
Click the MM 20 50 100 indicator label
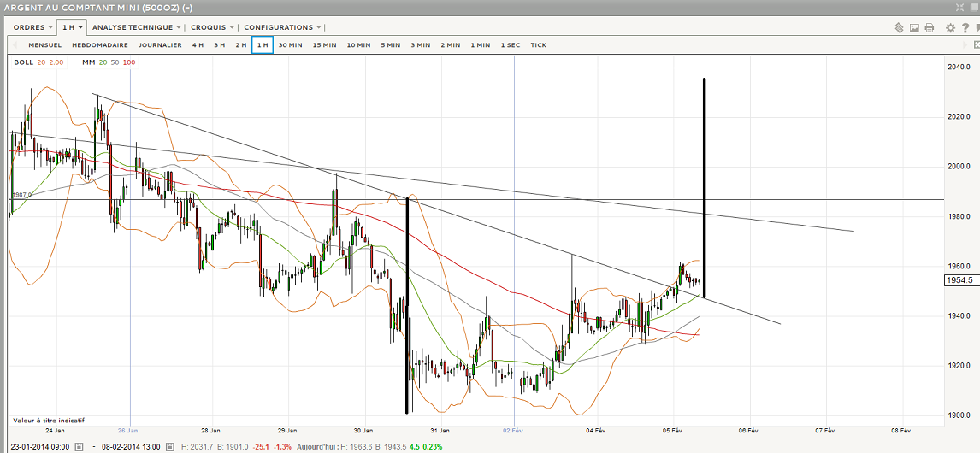pyautogui.click(x=109, y=62)
